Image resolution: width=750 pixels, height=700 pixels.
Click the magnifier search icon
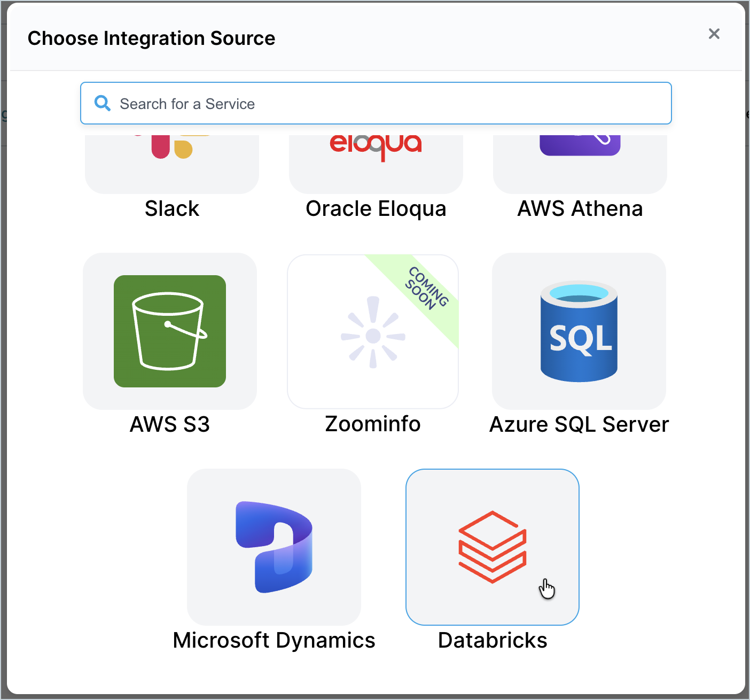103,103
